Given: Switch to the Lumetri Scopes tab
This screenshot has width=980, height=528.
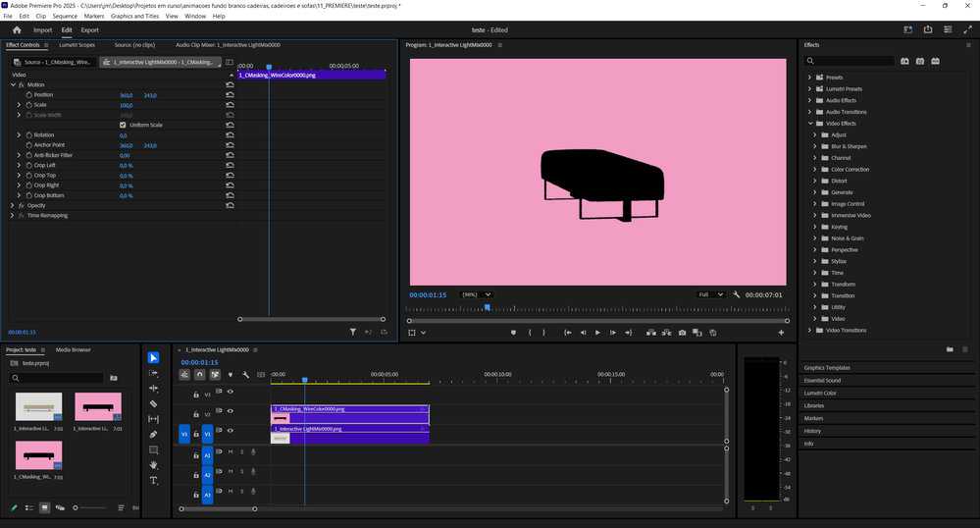Looking at the screenshot, I should [x=77, y=45].
